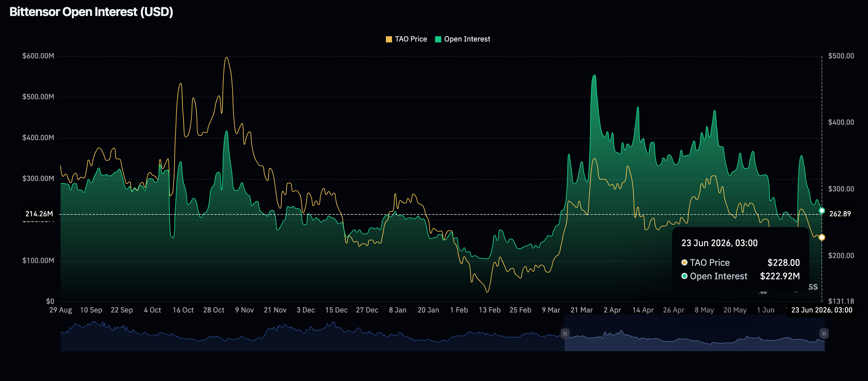Image resolution: width=868 pixels, height=381 pixels.
Task: Click the "16 Oct" date on the x-axis
Action: (x=183, y=310)
